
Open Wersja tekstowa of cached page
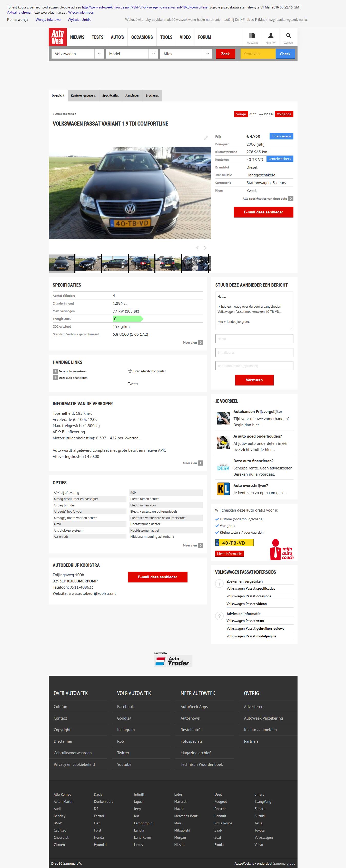48,20
